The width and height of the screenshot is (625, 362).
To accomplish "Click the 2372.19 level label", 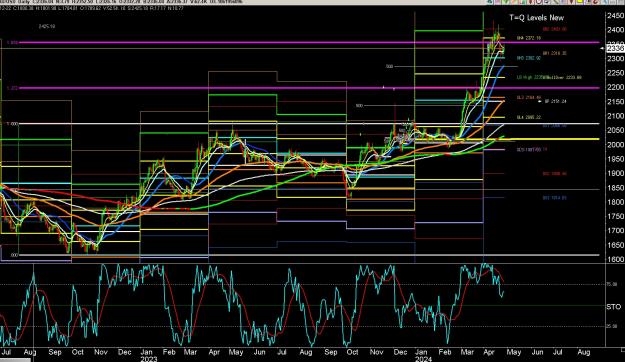I will 529,38.
